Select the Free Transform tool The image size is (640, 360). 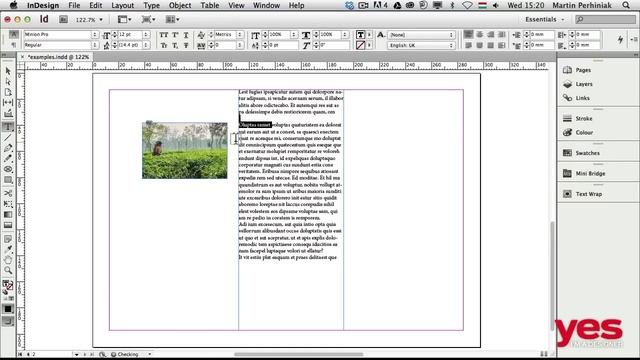(8, 204)
